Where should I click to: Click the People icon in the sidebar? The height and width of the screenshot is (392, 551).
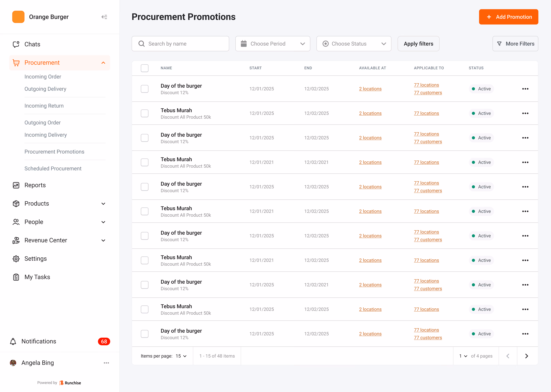[x=16, y=222]
